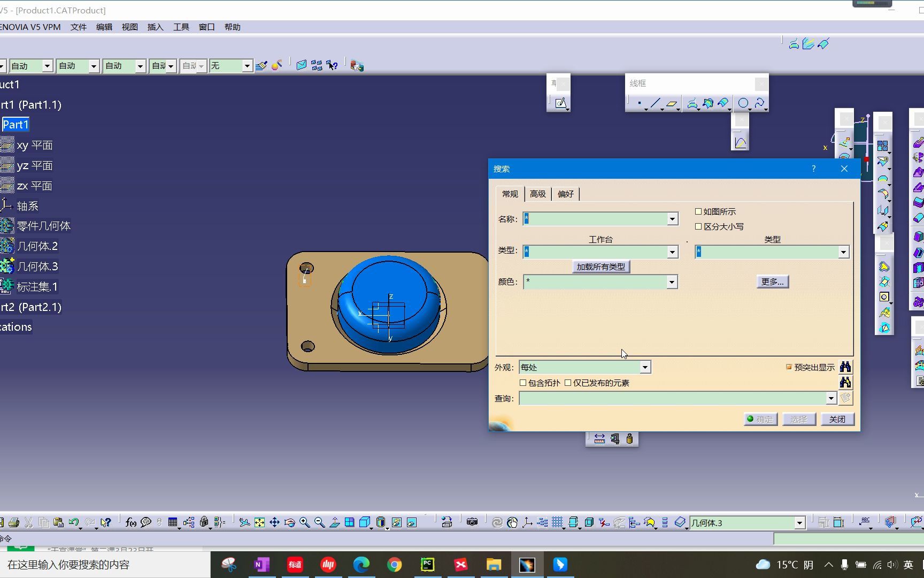
Task: Click the 选择 button in search dialog
Action: (x=798, y=419)
